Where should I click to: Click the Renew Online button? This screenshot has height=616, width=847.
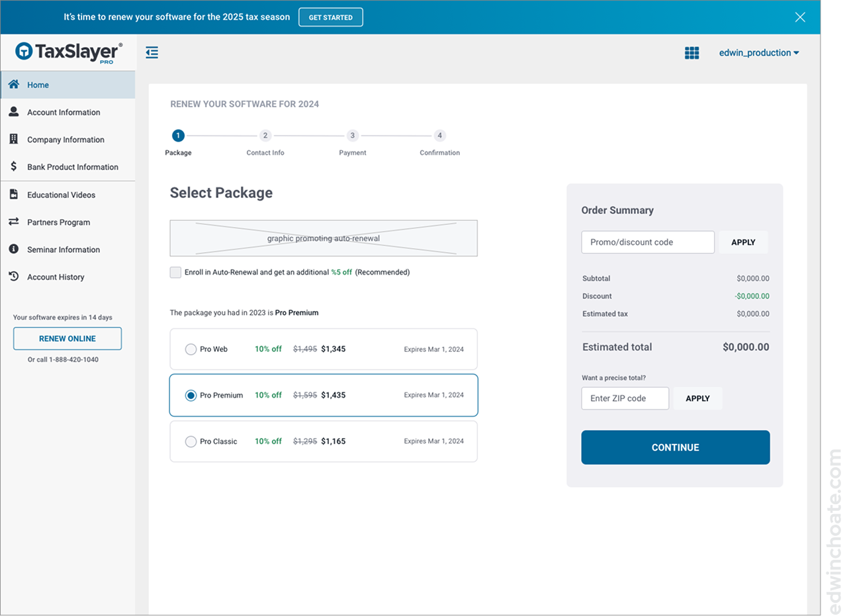67,338
